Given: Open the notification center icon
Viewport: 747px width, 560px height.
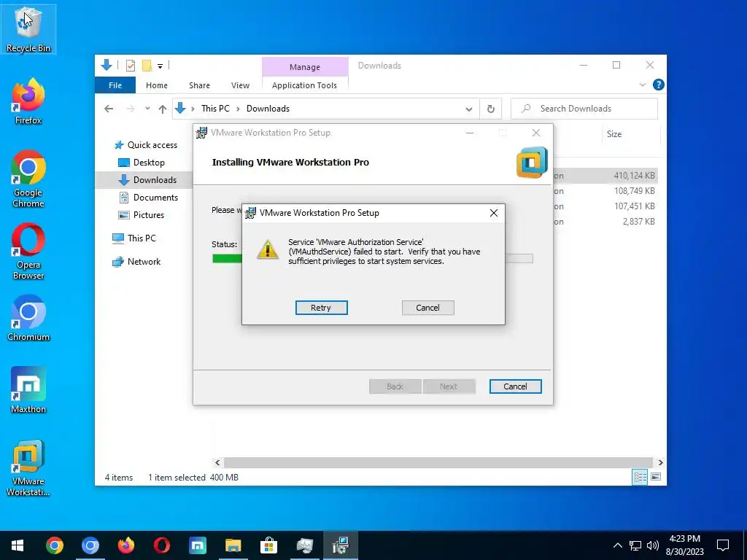Looking at the screenshot, I should [x=723, y=545].
